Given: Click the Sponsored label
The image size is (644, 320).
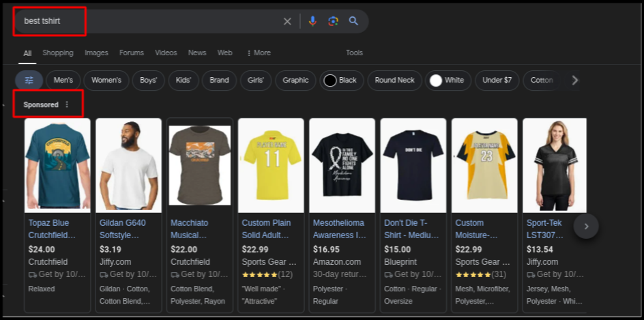Looking at the screenshot, I should click(41, 105).
